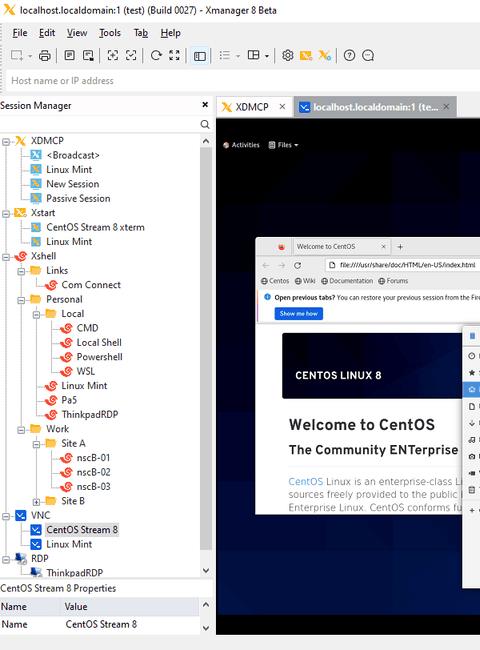Screen dimensions: 480x650
Task: Select the CMD local session
Action: coord(87,328)
